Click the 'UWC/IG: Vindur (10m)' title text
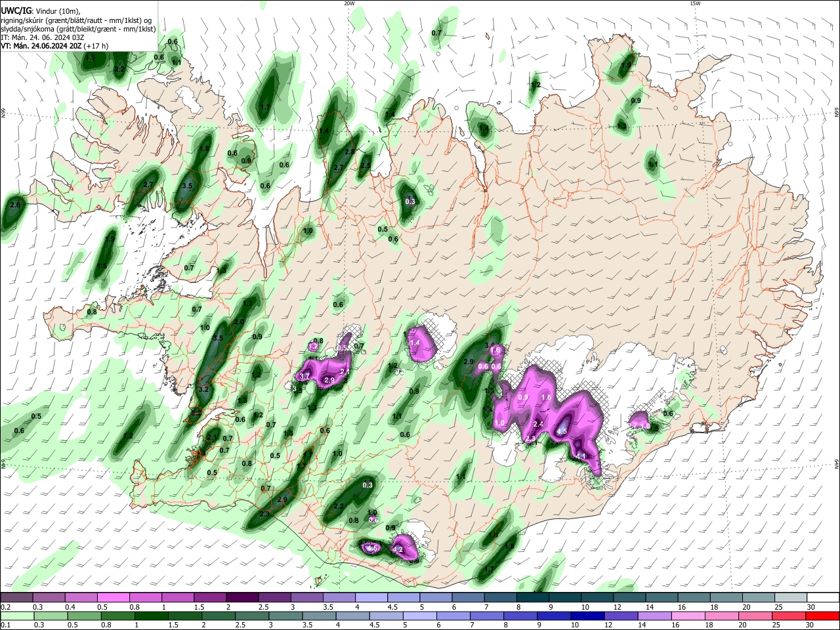 pos(41,11)
